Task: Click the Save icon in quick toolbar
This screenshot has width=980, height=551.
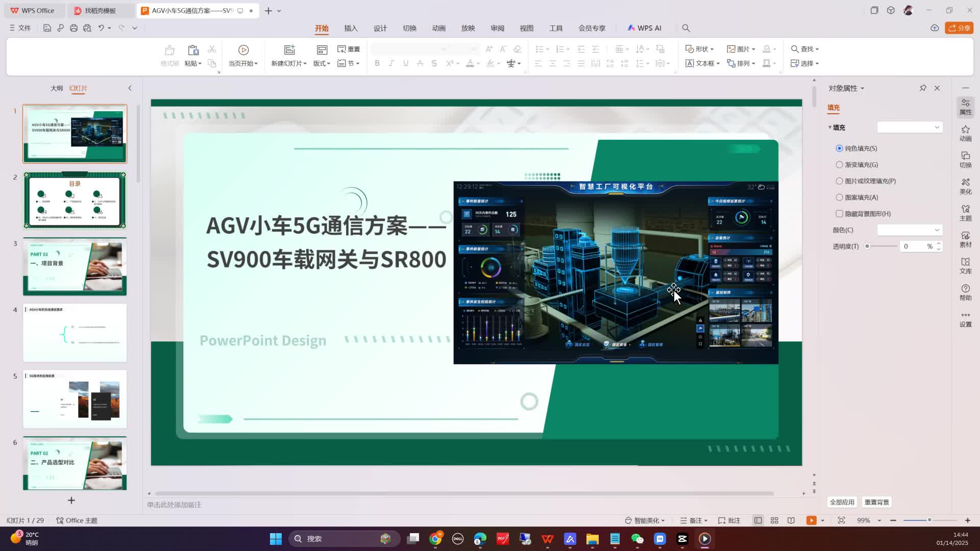Action: click(x=47, y=28)
